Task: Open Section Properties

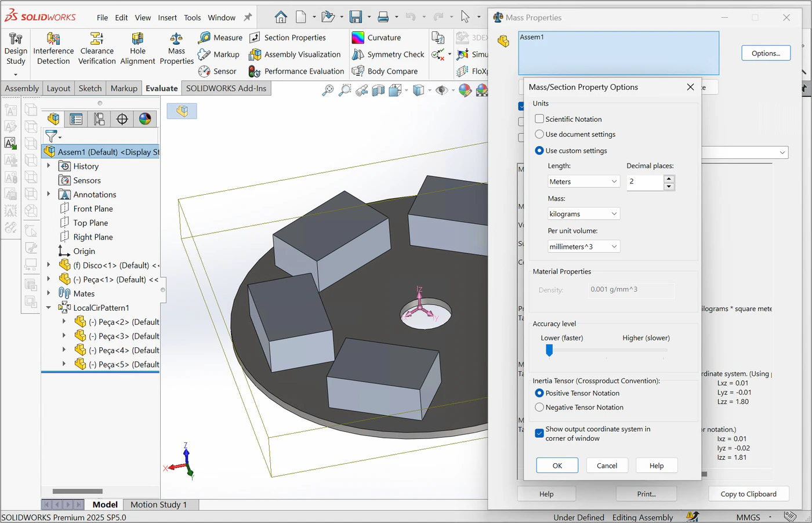Action: pyautogui.click(x=288, y=38)
